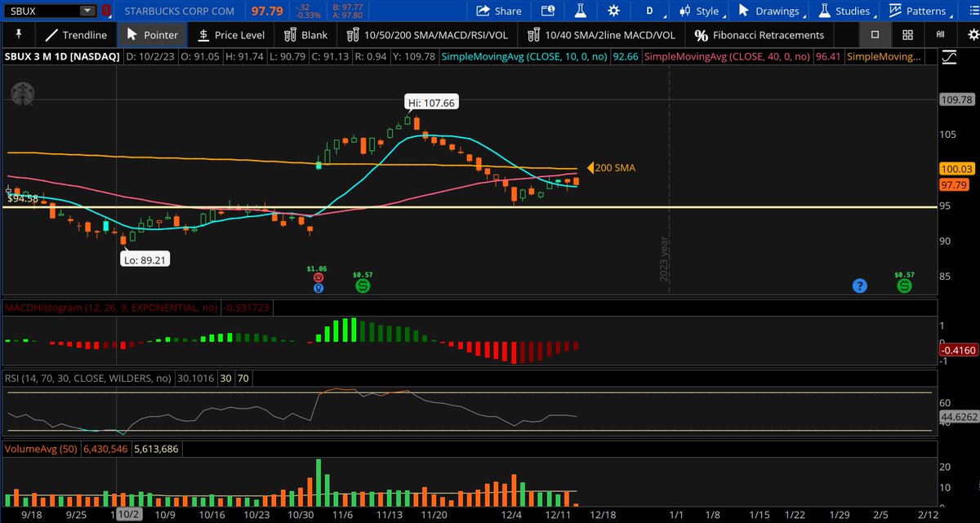This screenshot has height=523, width=980.
Task: Click the truncated orange SimpleMoving... label
Action: point(885,57)
